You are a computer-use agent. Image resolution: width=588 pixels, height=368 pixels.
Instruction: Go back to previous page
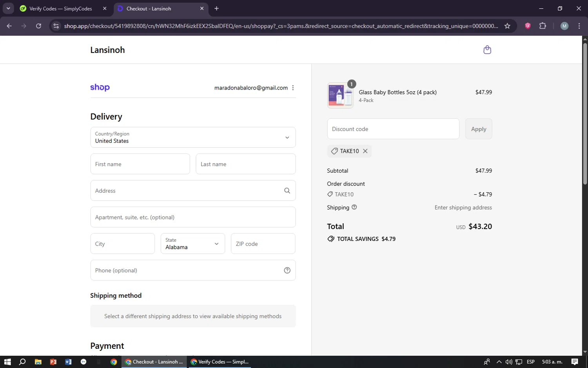(9, 26)
